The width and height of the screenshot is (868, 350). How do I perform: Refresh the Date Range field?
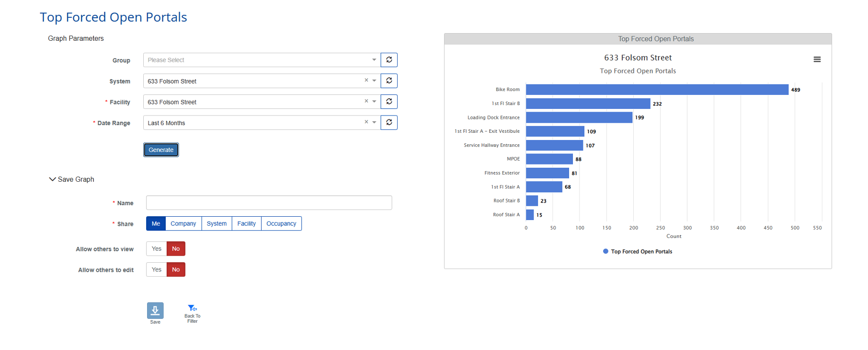tap(389, 123)
